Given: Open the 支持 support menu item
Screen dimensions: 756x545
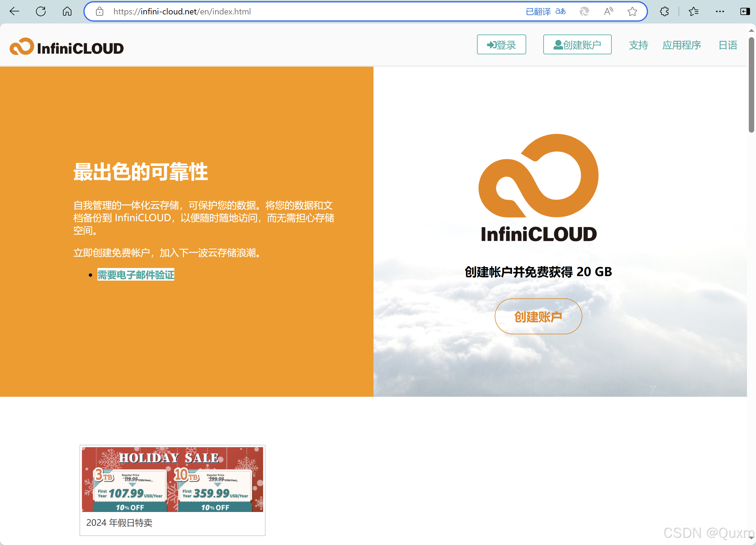Looking at the screenshot, I should (x=638, y=45).
